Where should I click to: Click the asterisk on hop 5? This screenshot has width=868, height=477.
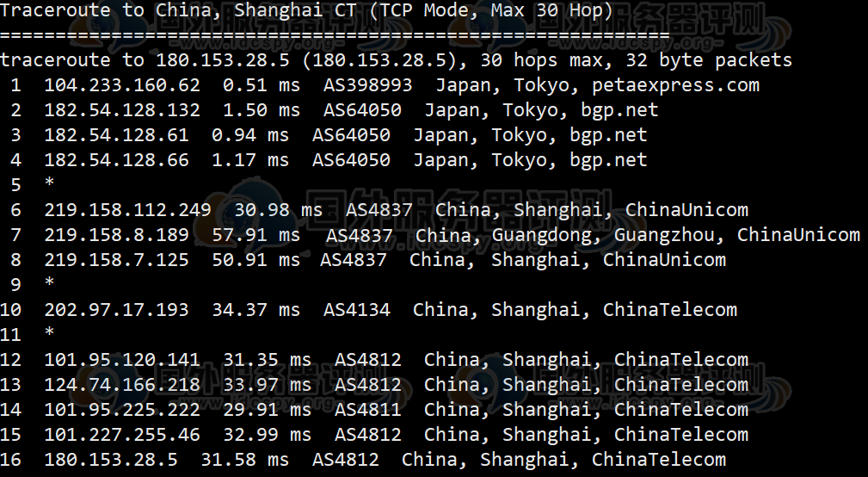coord(49,183)
